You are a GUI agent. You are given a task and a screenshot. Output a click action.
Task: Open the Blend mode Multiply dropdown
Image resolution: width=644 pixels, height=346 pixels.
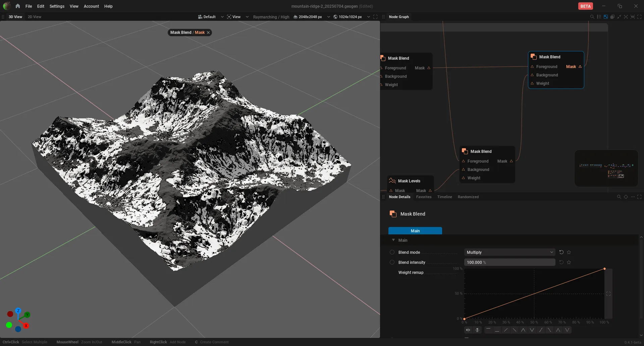[509, 252]
